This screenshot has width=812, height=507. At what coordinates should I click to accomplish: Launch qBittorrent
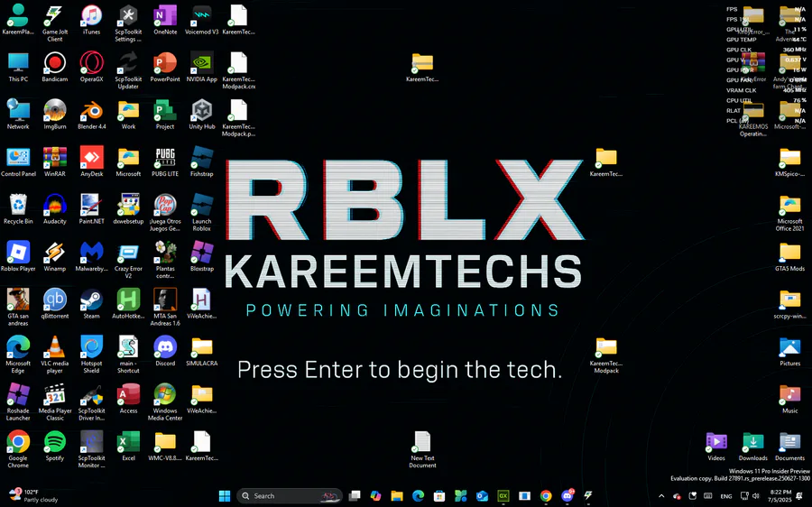point(55,304)
